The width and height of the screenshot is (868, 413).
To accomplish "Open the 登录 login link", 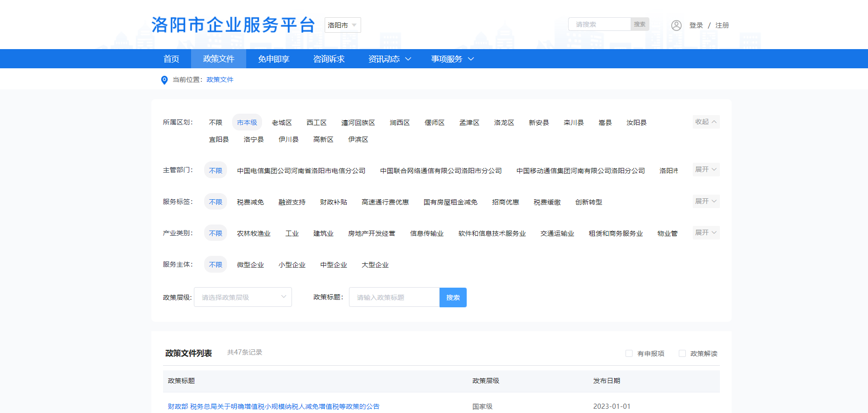I will [696, 25].
